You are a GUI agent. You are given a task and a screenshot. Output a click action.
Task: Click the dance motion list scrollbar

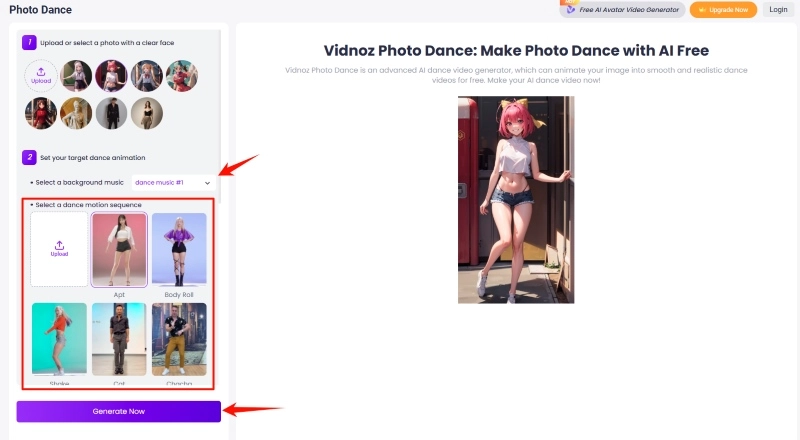point(220,117)
